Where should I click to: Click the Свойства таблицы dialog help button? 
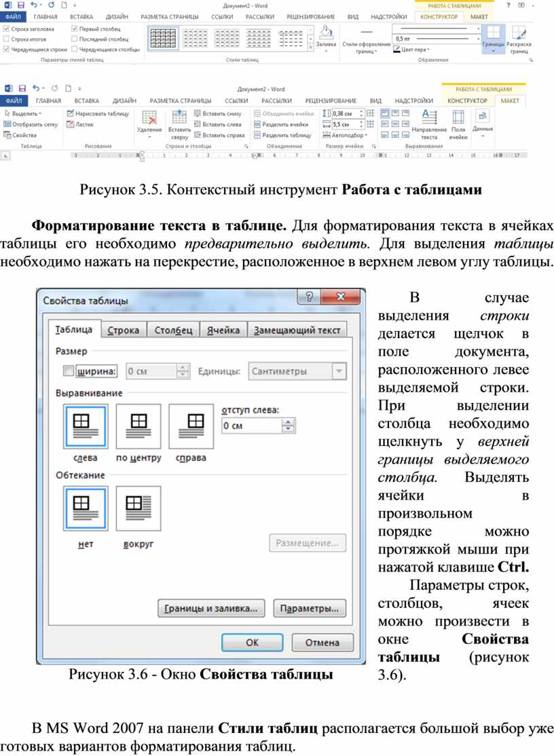click(310, 297)
